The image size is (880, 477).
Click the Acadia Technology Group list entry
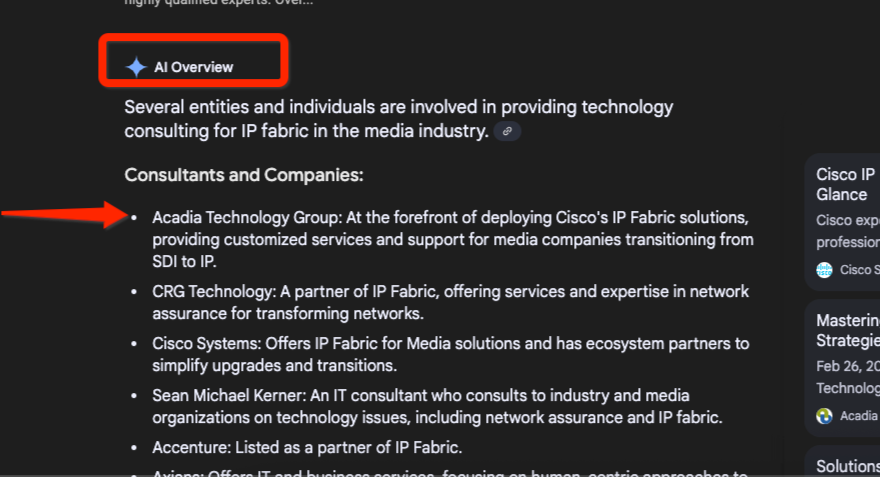coord(450,239)
